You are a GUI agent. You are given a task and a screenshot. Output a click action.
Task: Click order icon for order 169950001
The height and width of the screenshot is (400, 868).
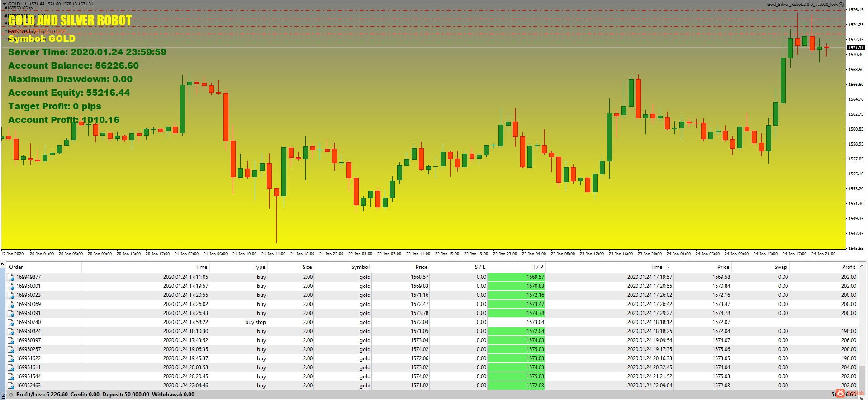11,286
